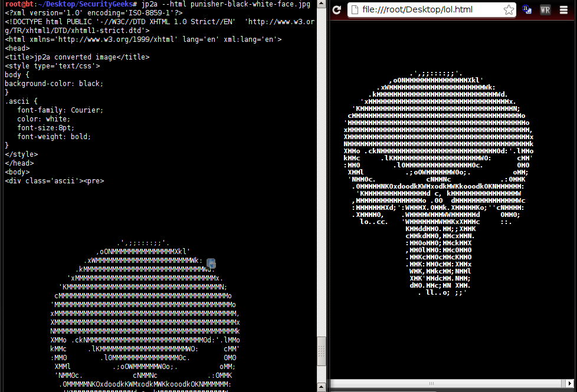Click the '<?xml version' declaration line

click(x=94, y=13)
